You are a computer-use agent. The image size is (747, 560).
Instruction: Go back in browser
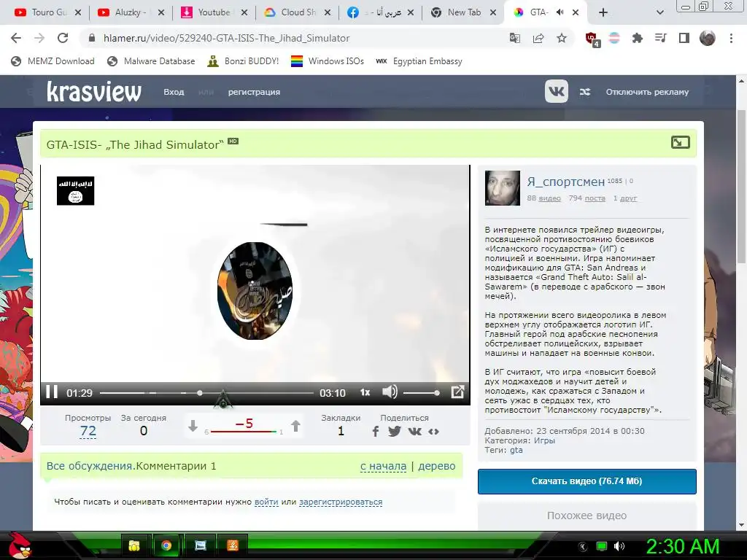pyautogui.click(x=16, y=38)
